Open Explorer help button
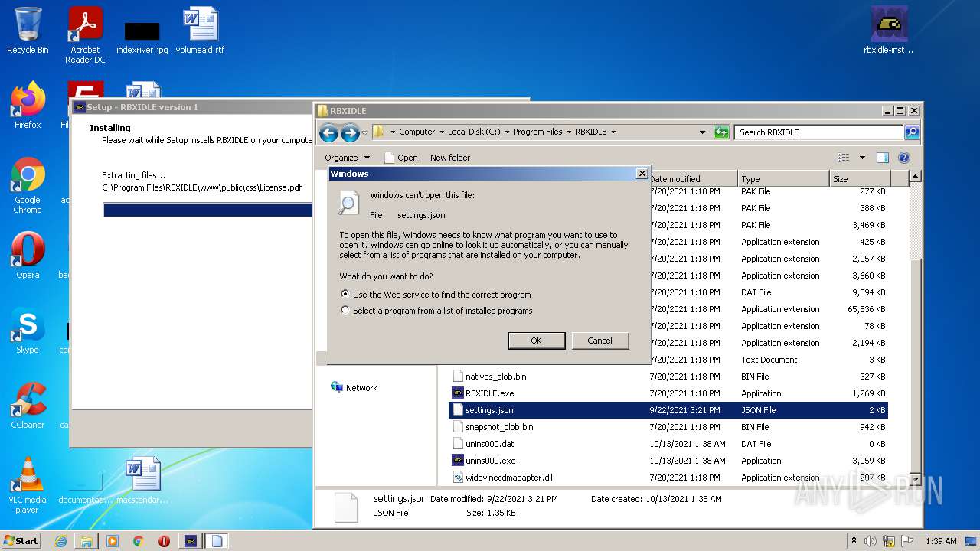This screenshot has width=980, height=551. 903,158
